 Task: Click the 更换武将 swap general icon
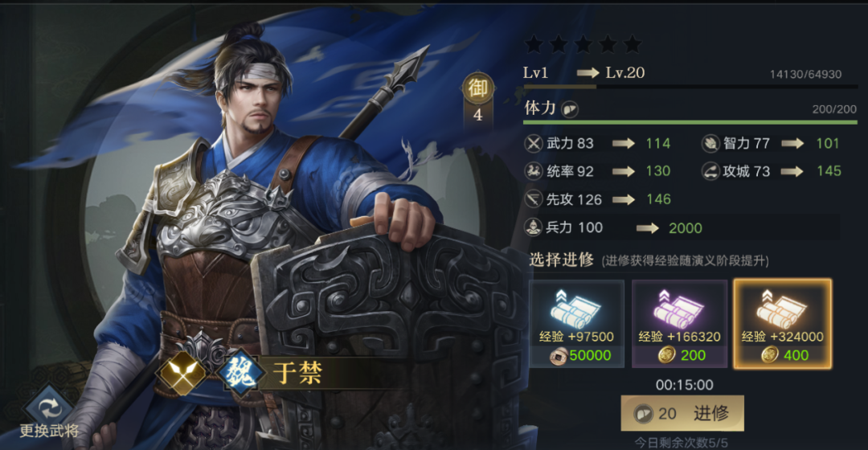49,408
